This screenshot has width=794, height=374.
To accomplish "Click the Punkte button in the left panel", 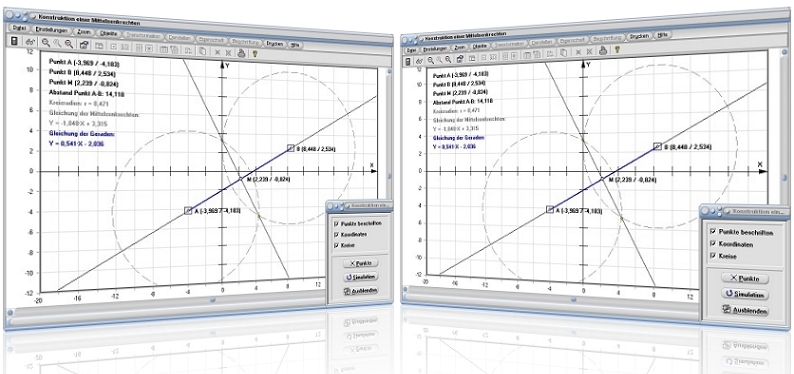I will pyautogui.click(x=360, y=263).
